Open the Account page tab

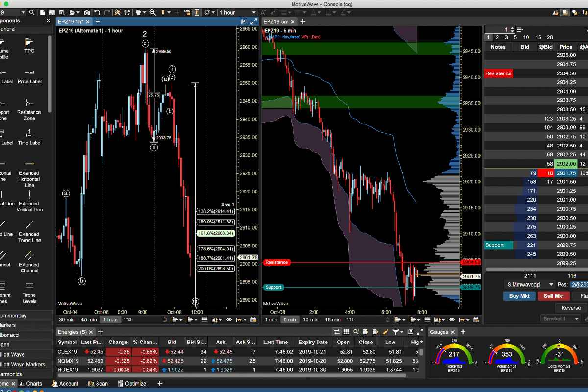[65, 384]
